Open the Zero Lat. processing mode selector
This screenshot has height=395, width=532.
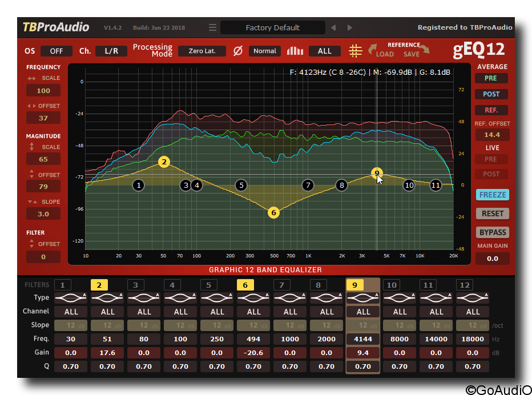[201, 51]
